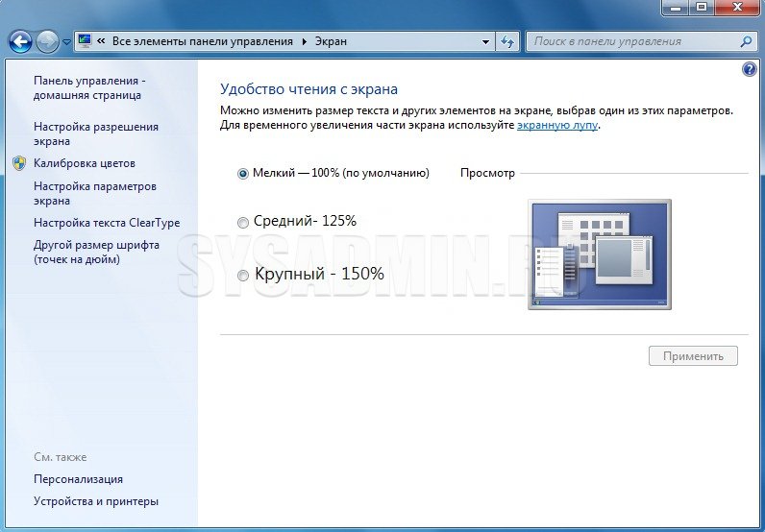Open the Help question mark icon

[750, 69]
